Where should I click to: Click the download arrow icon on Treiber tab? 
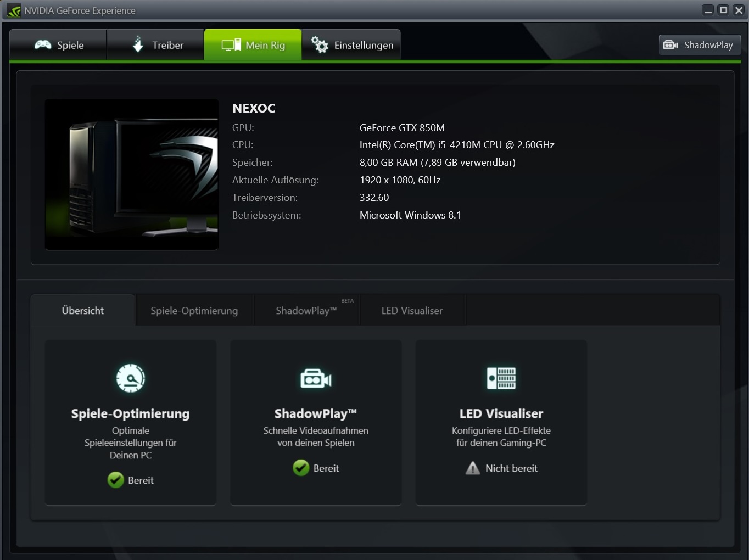[x=138, y=44]
